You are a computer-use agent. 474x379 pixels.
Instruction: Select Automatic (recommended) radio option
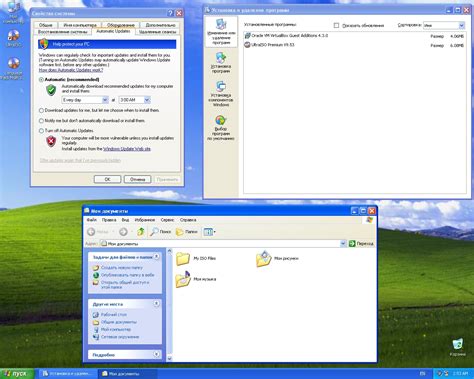pyautogui.click(x=41, y=80)
